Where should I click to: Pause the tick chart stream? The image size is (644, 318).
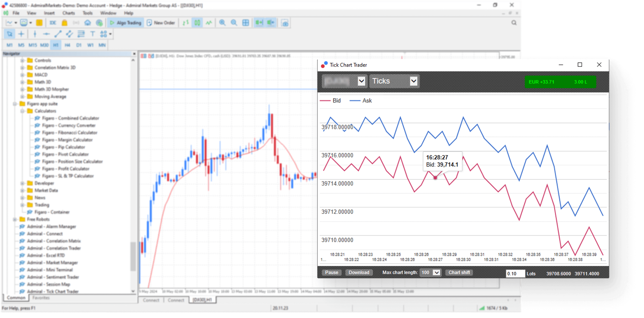point(332,273)
